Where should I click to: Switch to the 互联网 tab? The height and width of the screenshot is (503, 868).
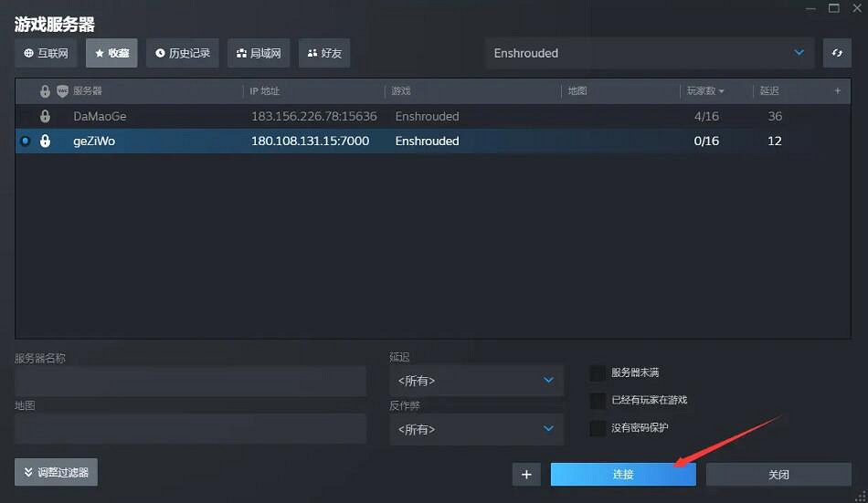click(x=46, y=53)
